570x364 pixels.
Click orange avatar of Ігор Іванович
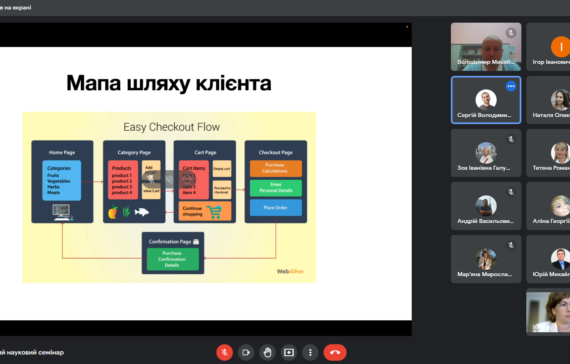(x=560, y=47)
